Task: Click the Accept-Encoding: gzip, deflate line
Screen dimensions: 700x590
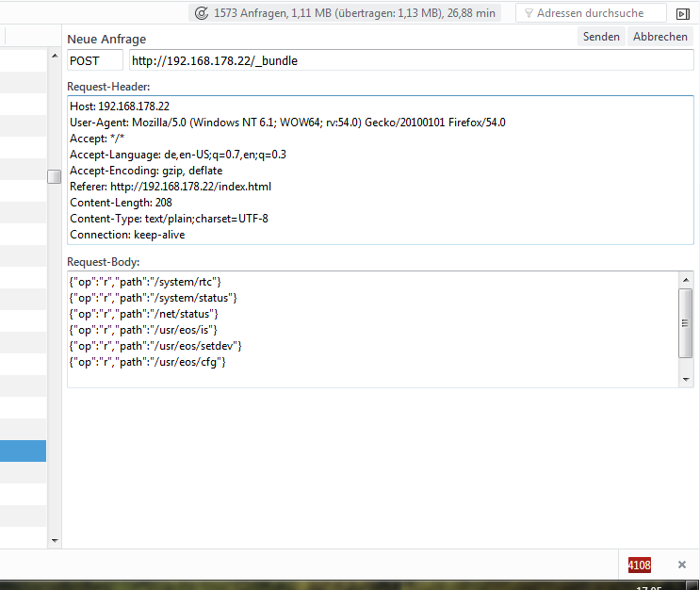Action: coord(146,171)
